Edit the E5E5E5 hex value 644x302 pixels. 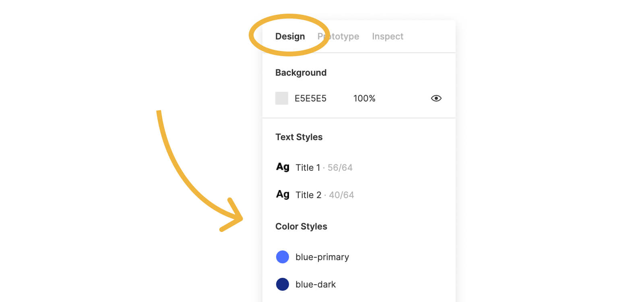click(x=310, y=98)
